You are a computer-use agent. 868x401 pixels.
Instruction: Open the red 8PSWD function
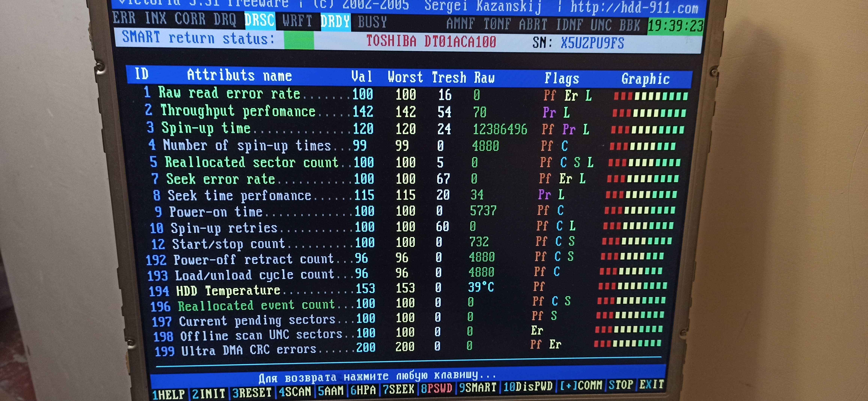tap(436, 388)
